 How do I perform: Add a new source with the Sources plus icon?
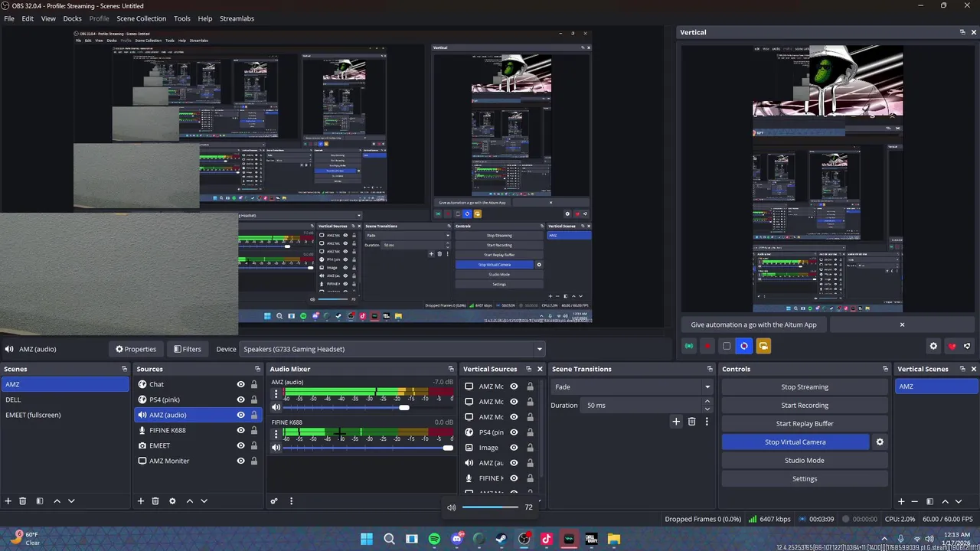pyautogui.click(x=141, y=501)
